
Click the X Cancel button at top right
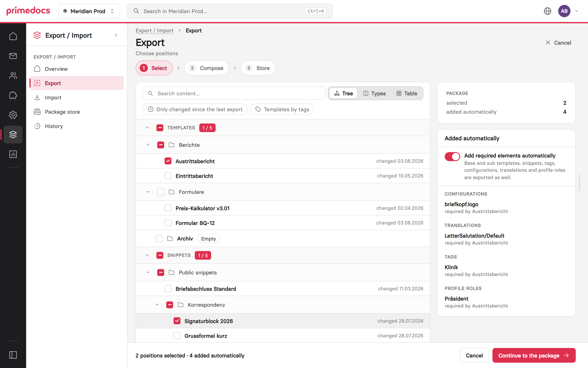(558, 43)
